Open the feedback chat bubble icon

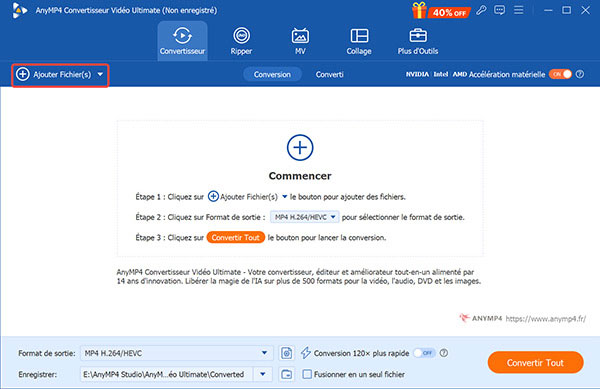(x=499, y=10)
